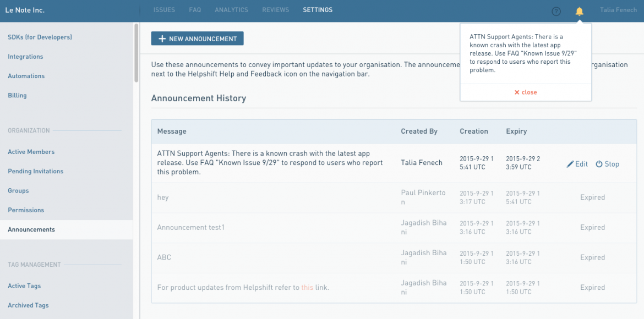Go to ANALYTICS
This screenshot has width=644, height=319.
[x=231, y=9]
